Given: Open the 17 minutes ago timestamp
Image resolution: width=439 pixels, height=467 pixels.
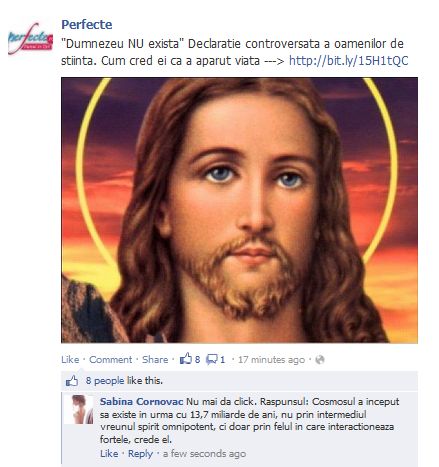Looking at the screenshot, I should (271, 360).
